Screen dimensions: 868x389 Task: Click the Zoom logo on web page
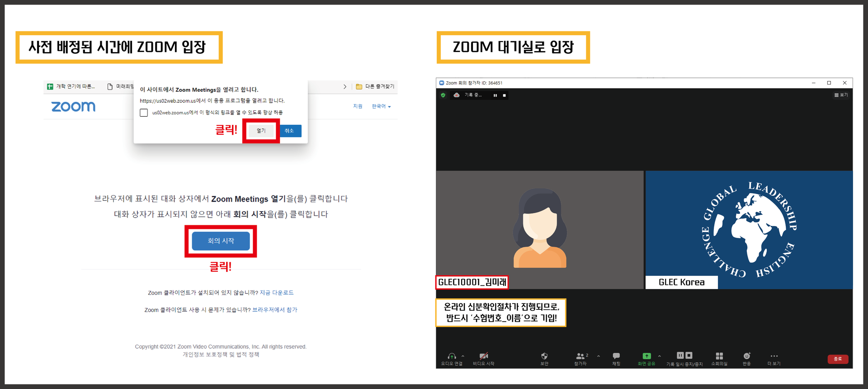(x=73, y=107)
